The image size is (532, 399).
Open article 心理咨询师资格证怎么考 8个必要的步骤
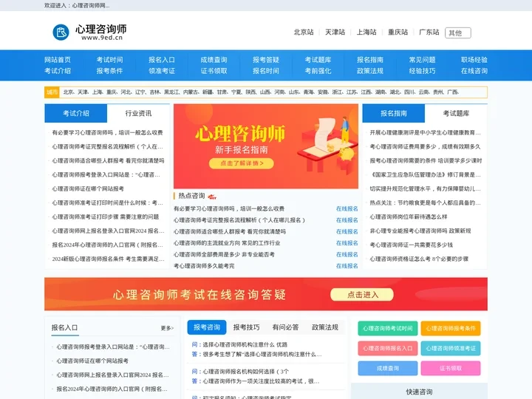coord(419,259)
